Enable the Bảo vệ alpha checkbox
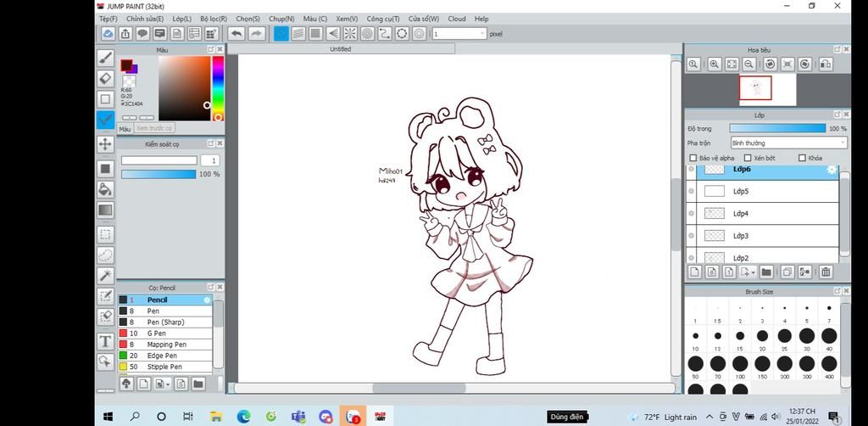The height and width of the screenshot is (426, 868). (693, 158)
